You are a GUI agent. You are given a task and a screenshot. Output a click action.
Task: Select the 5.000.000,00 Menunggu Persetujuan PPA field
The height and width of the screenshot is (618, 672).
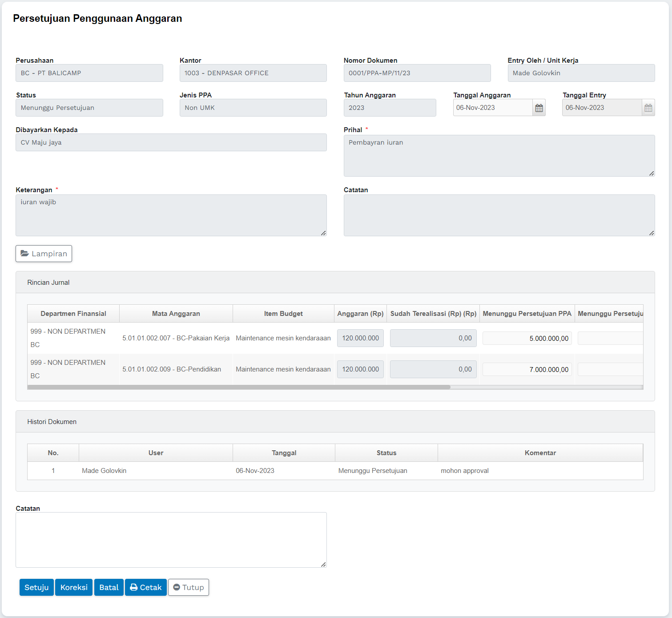(527, 338)
